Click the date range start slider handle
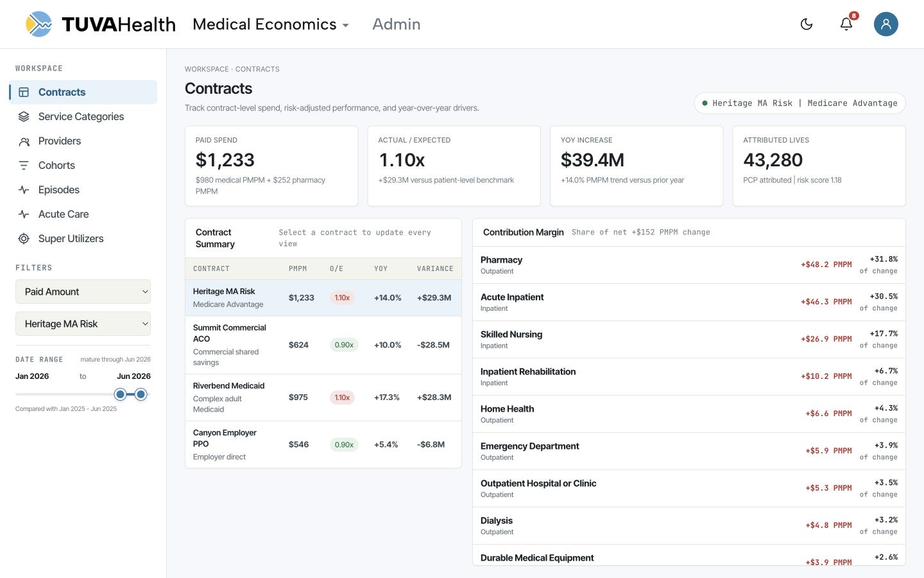 pos(120,394)
